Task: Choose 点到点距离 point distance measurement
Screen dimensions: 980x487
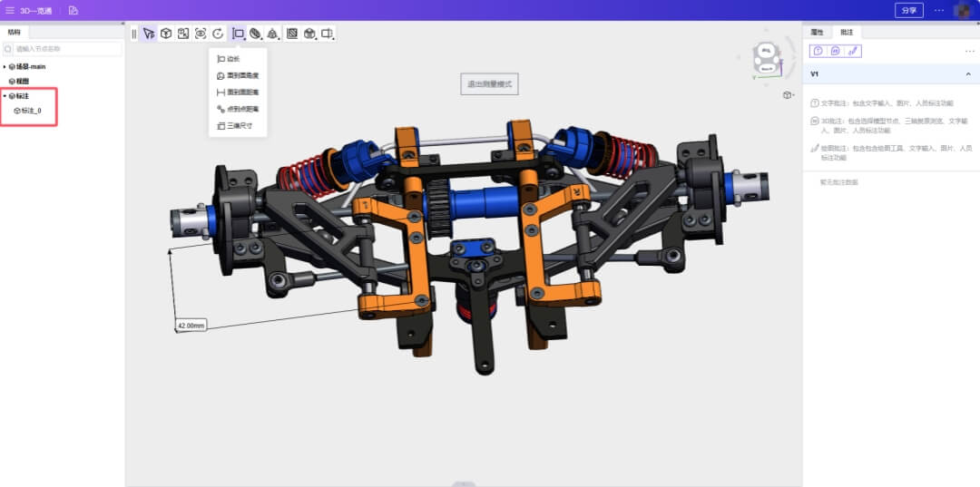Action: (x=238, y=109)
